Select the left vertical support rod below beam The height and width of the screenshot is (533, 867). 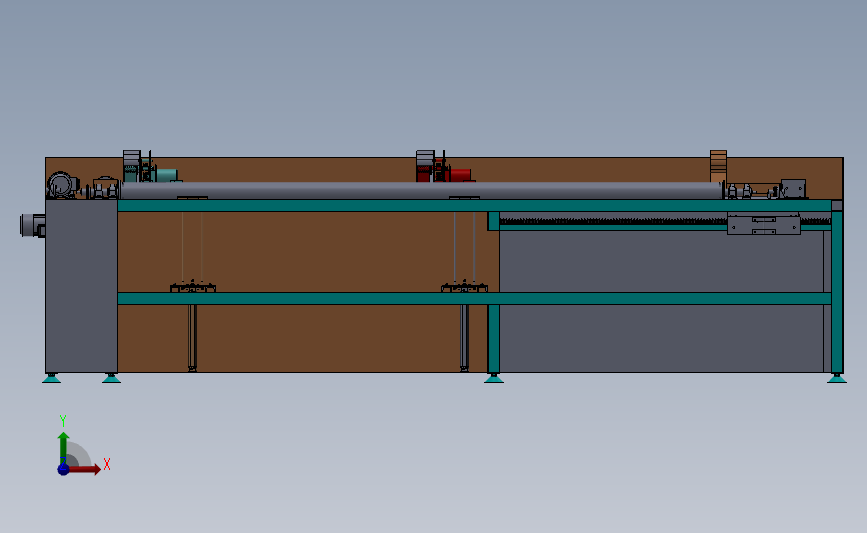coord(192,338)
